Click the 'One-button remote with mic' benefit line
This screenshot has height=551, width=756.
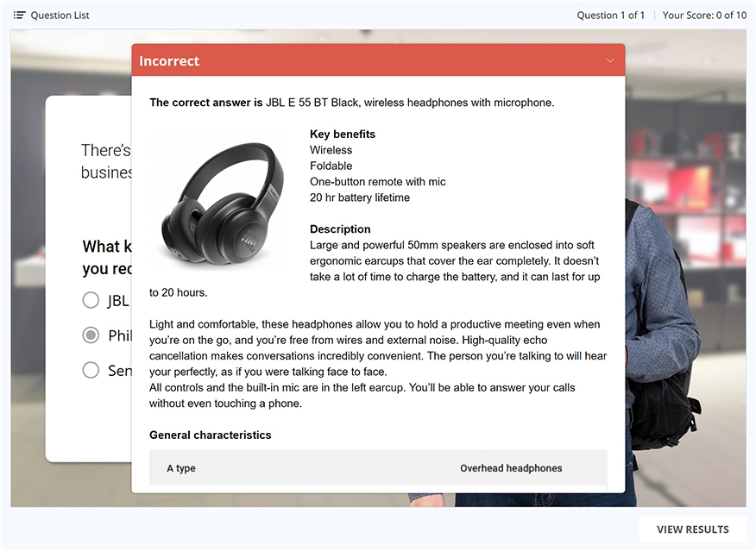click(x=378, y=182)
